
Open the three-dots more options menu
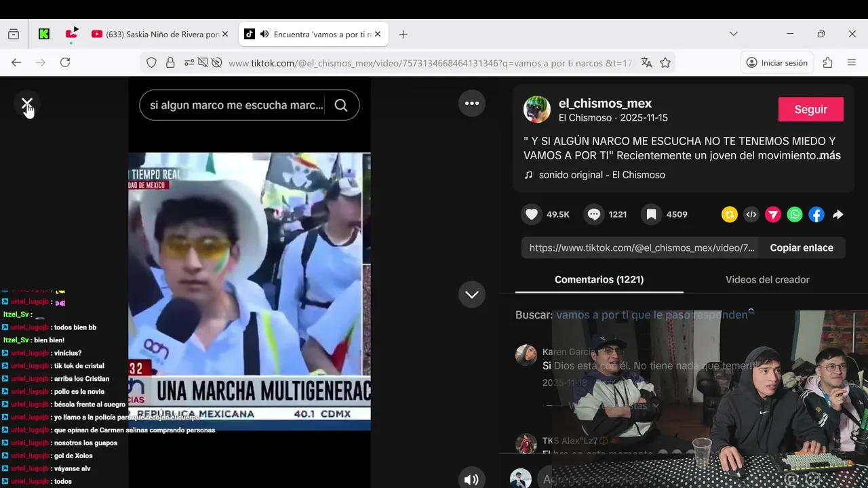click(472, 103)
